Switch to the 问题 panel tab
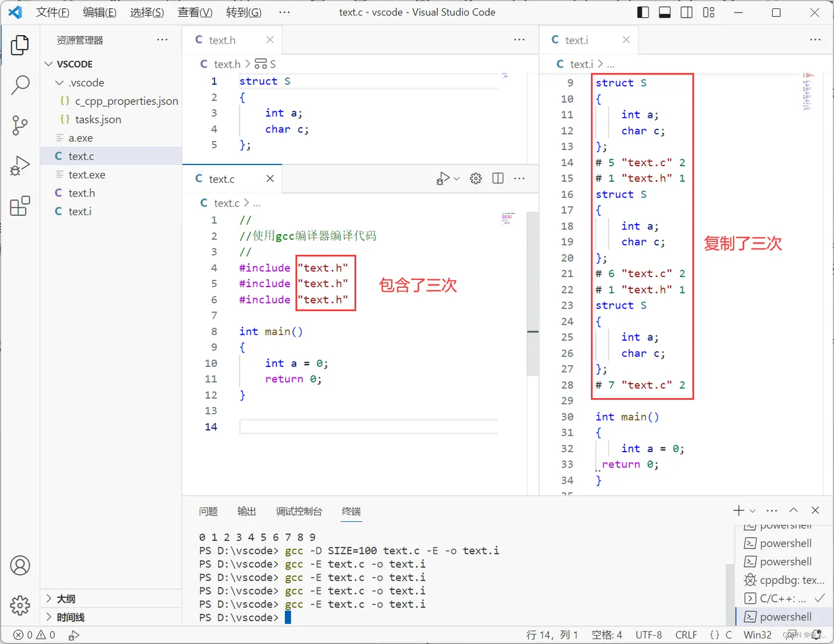Image resolution: width=834 pixels, height=644 pixels. click(208, 511)
